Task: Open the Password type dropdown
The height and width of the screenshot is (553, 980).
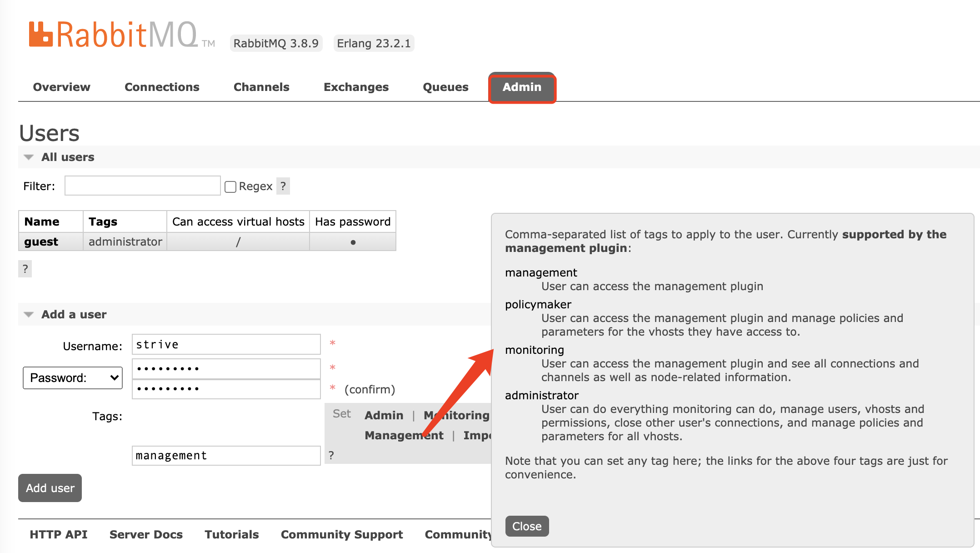Action: click(x=73, y=378)
